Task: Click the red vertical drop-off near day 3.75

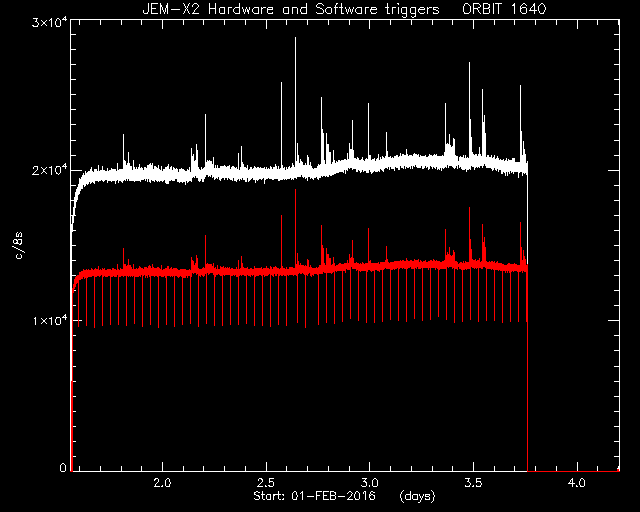Action: click(x=527, y=367)
